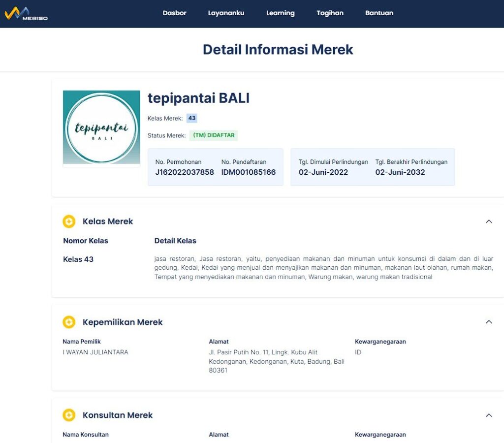Collapse the Kelas Merek section chevron
Screen dimensions: 504x443
489,221
